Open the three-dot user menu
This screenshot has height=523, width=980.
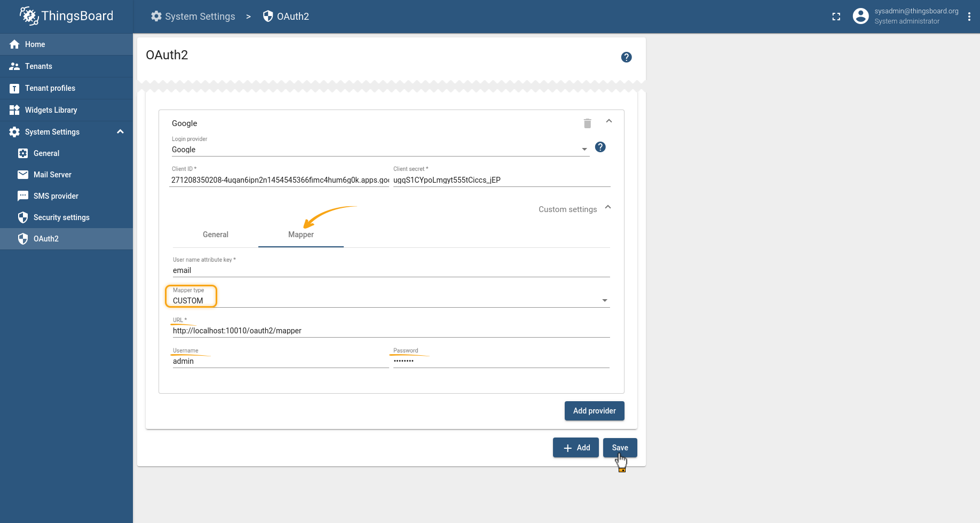coord(969,17)
